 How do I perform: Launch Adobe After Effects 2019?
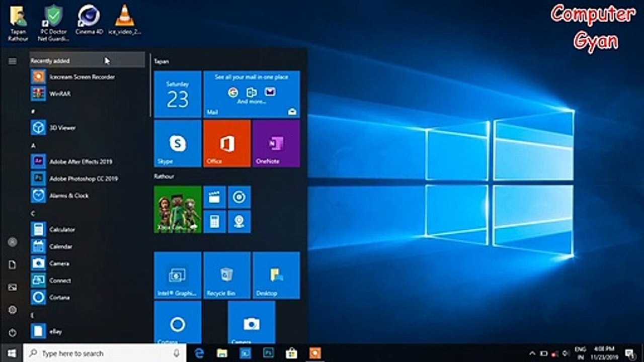88,161
